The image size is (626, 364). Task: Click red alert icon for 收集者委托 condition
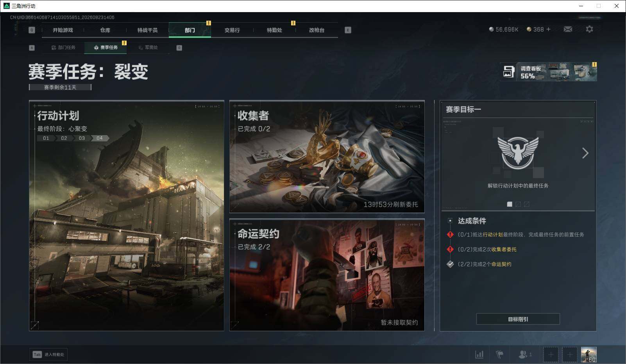pyautogui.click(x=450, y=250)
